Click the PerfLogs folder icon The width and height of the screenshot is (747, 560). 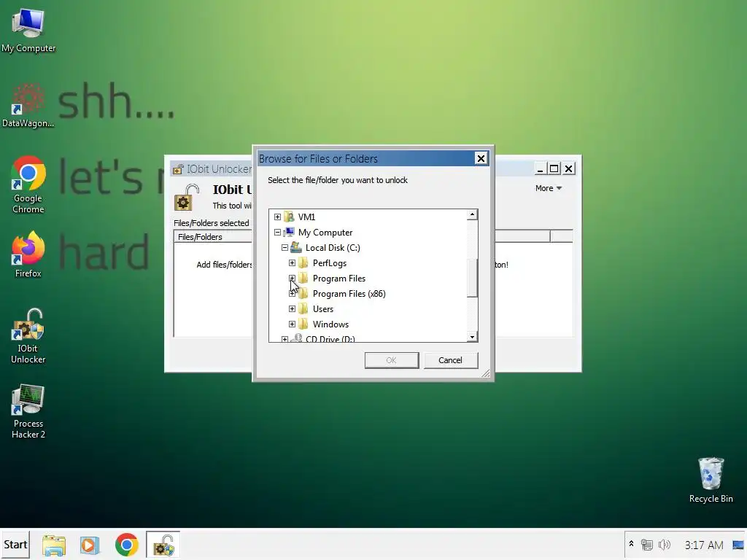(303, 262)
